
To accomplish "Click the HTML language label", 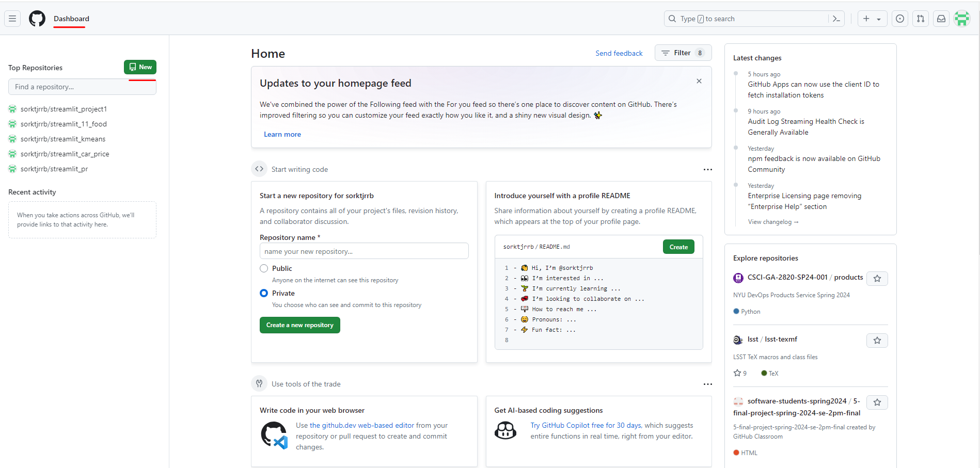I will pos(749,453).
